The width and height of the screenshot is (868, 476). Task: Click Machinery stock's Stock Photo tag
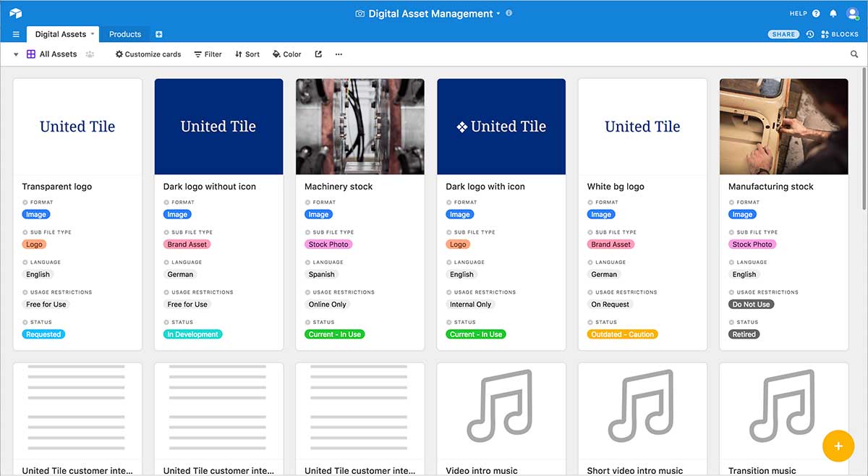pyautogui.click(x=328, y=245)
